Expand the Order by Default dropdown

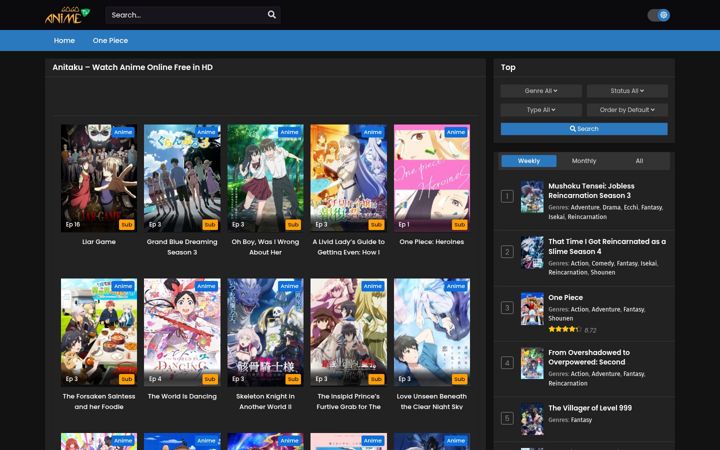tap(627, 110)
